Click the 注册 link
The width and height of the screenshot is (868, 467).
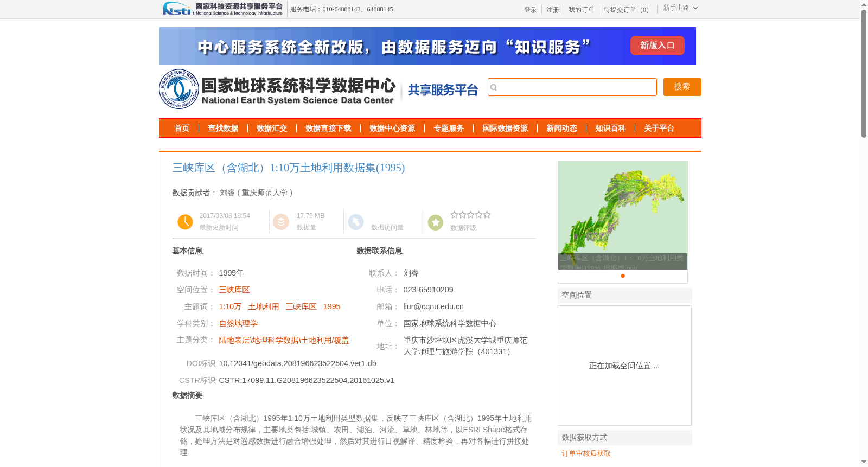552,10
